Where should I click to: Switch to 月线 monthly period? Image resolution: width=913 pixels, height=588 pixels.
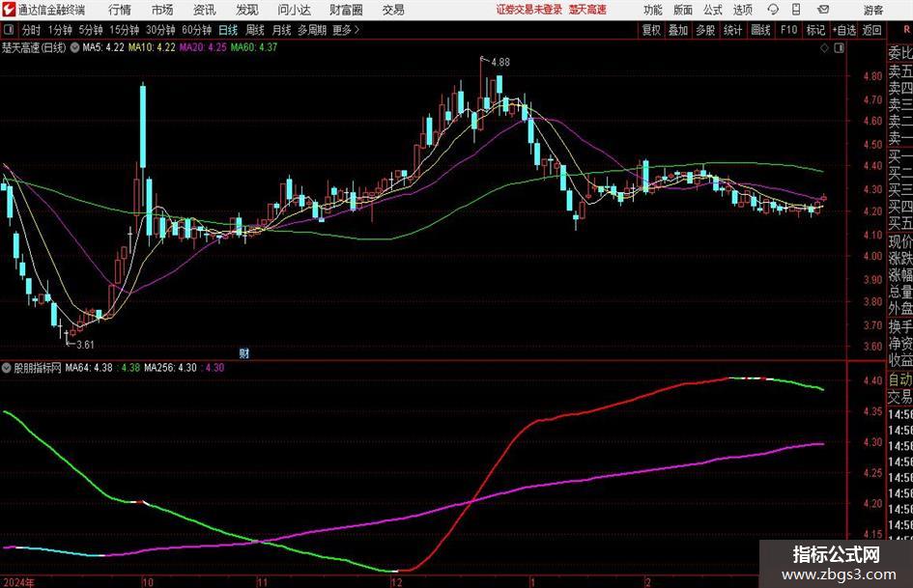coord(281,30)
